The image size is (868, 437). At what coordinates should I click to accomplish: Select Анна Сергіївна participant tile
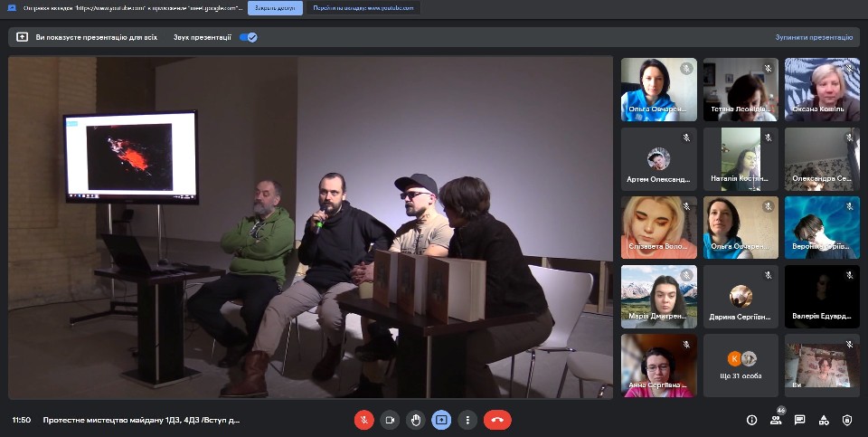click(x=659, y=365)
